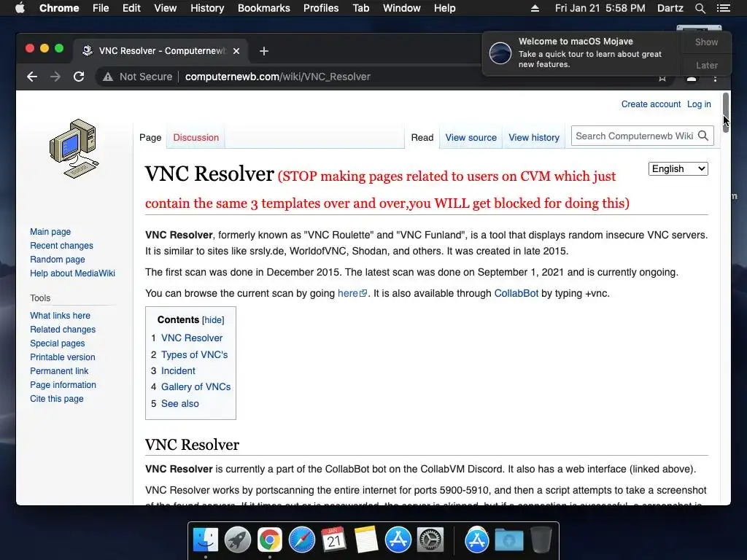
Task: Open Safari from the dock
Action: 301,540
